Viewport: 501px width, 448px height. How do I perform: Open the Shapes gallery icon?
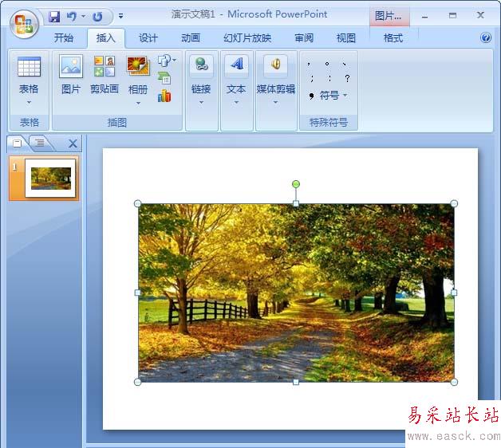(x=165, y=61)
